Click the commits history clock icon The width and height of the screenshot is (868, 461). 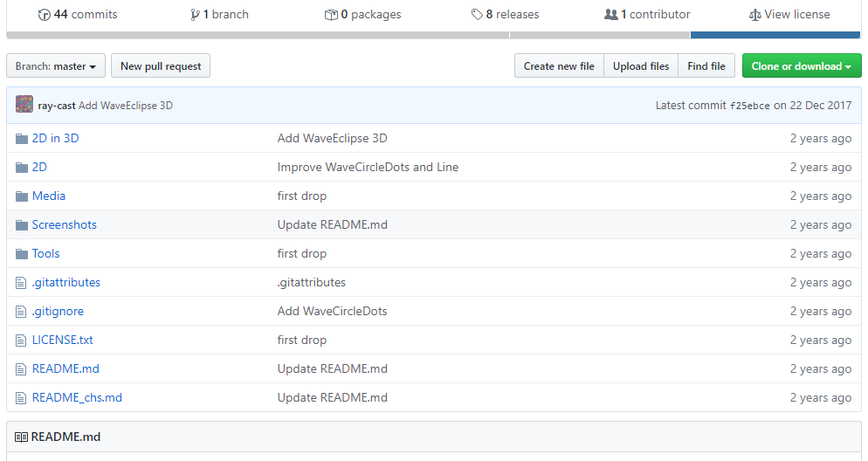(x=44, y=15)
